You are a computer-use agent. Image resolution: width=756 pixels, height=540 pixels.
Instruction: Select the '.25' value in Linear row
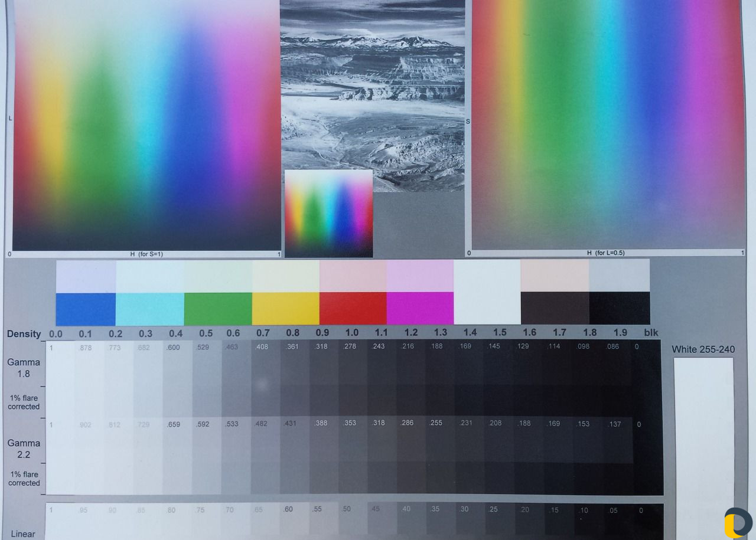(x=493, y=509)
